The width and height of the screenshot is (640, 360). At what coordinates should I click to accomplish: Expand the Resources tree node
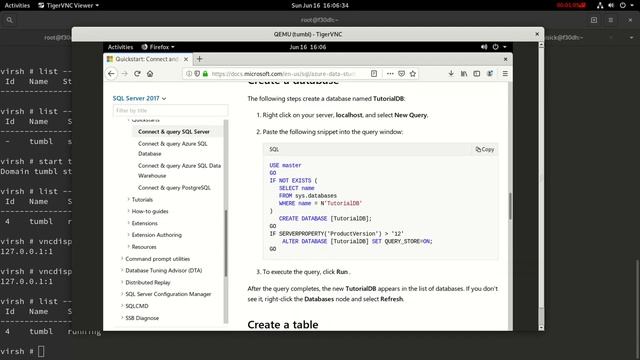(x=129, y=247)
